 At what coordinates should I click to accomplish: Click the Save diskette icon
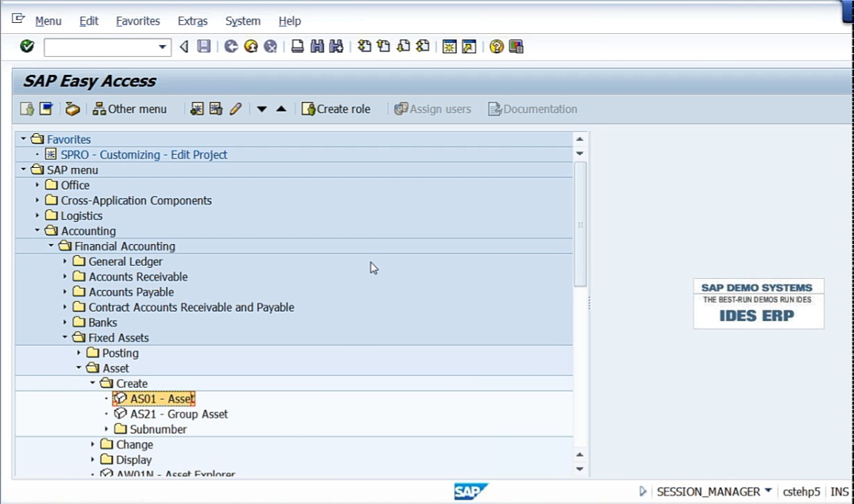pyautogui.click(x=204, y=47)
